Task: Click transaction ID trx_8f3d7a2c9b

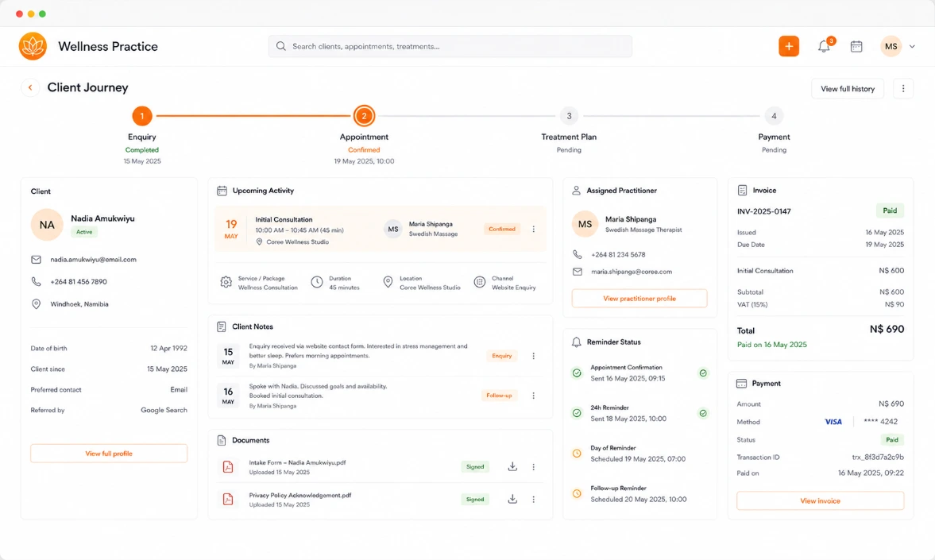Action: click(878, 458)
